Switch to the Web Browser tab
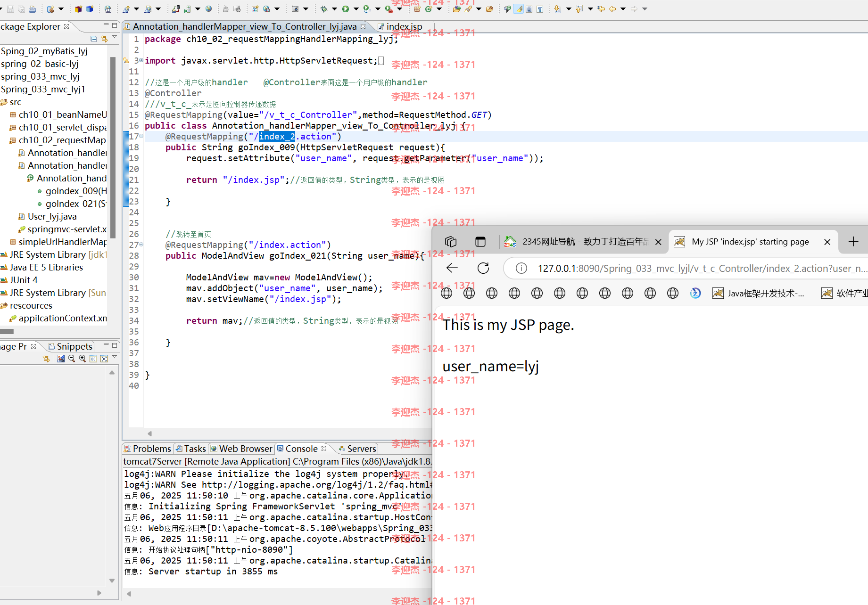 (241, 449)
